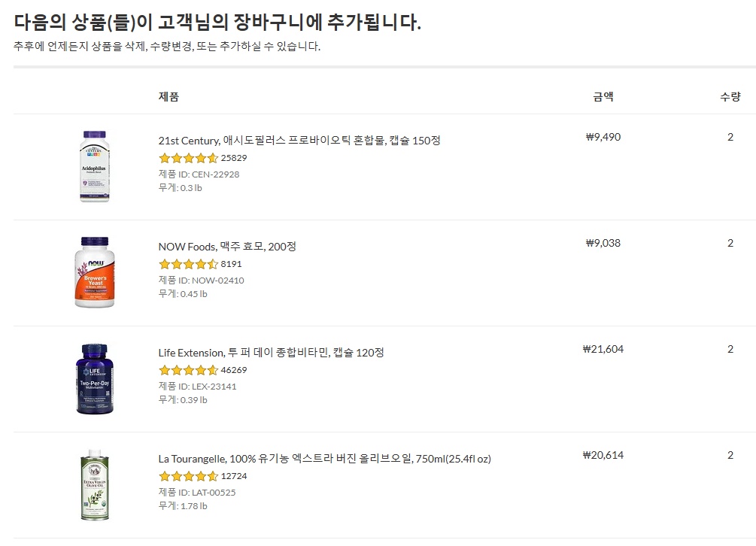
Task: Open the Life Extension 종합비타민 product link
Action: click(x=271, y=352)
